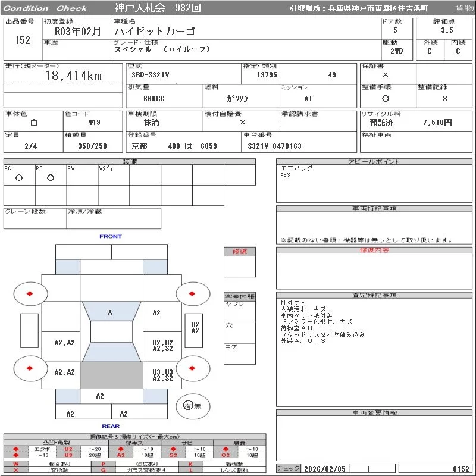Toggle the 整備手帳 circle mark
The image size is (476, 476).
point(386,98)
